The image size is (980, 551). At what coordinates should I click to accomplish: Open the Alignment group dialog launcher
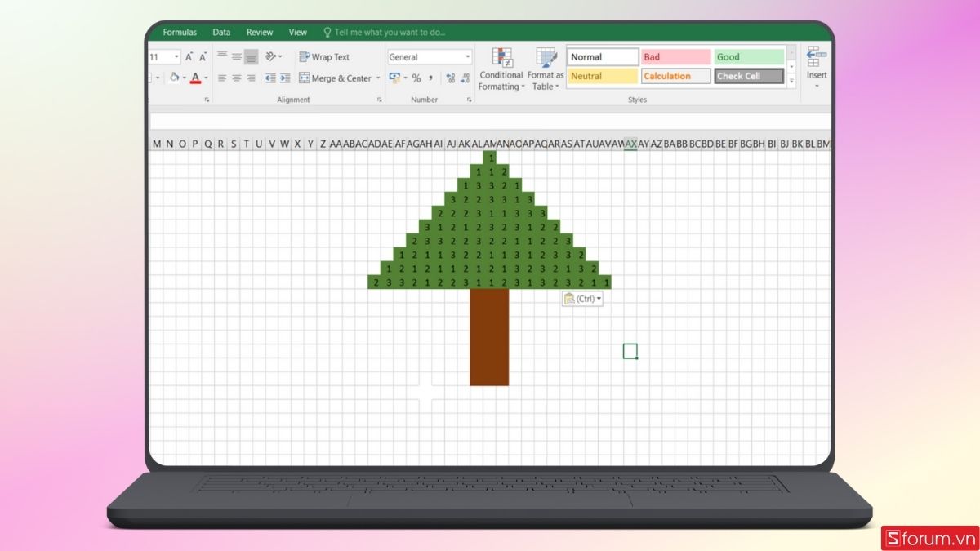click(x=379, y=100)
